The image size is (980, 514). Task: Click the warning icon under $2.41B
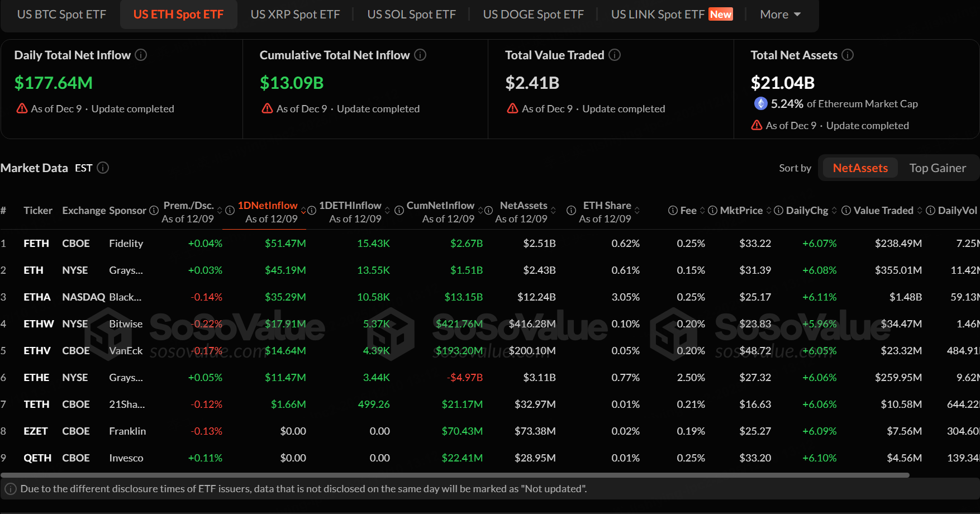(512, 108)
